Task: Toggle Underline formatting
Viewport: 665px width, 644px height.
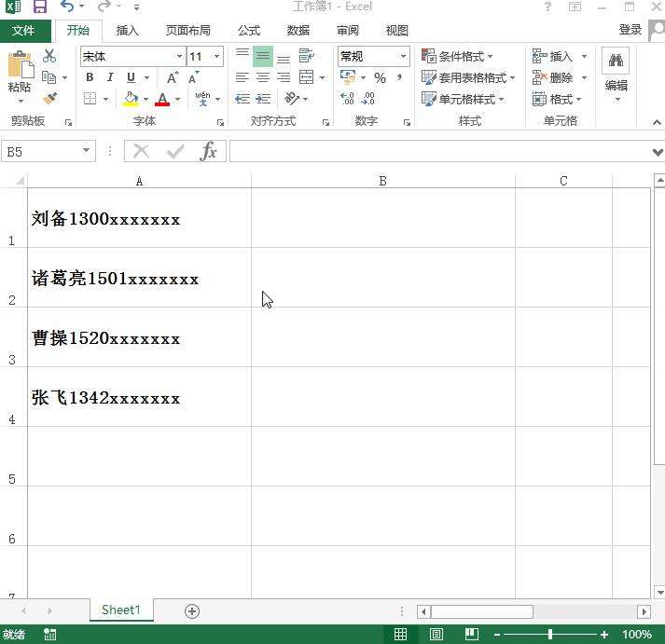Action: [x=132, y=77]
